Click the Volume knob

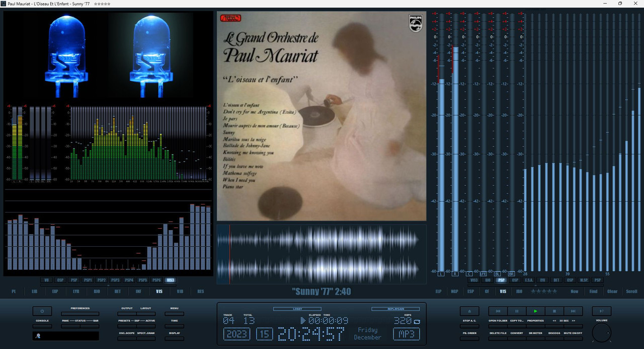(602, 333)
